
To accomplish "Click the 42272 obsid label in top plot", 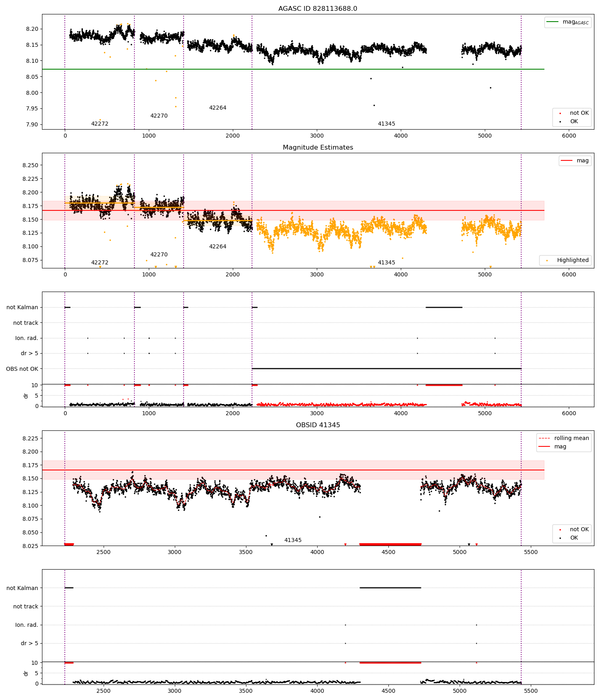I will [x=100, y=124].
